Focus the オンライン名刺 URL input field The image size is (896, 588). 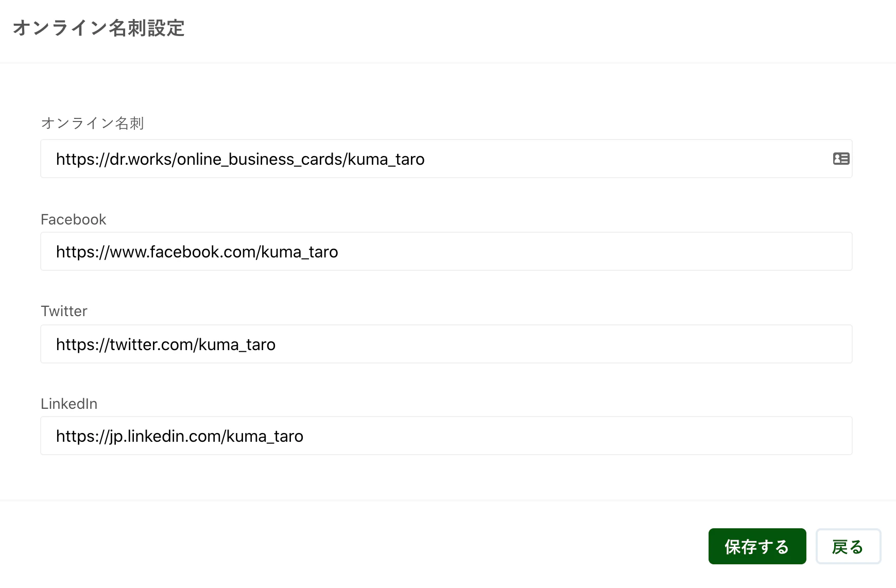tap(443, 159)
